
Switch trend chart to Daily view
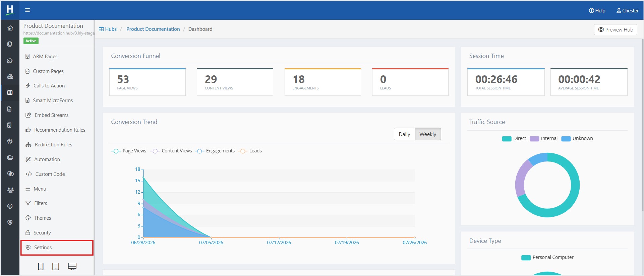[x=404, y=134]
